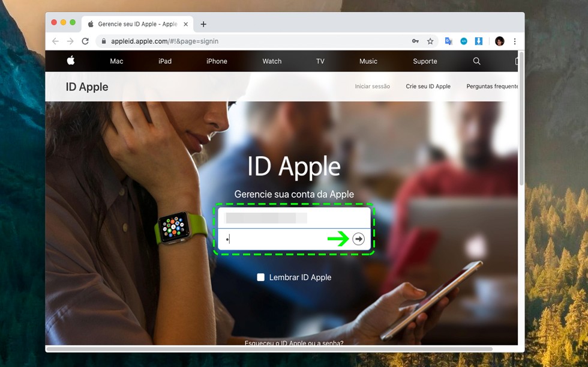Click the Crie seu ID Apple link
The height and width of the screenshot is (367, 588).
(428, 86)
